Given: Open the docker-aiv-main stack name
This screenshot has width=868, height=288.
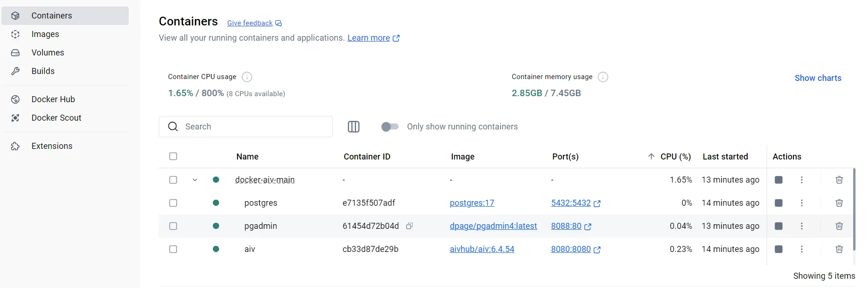Looking at the screenshot, I should 265,180.
